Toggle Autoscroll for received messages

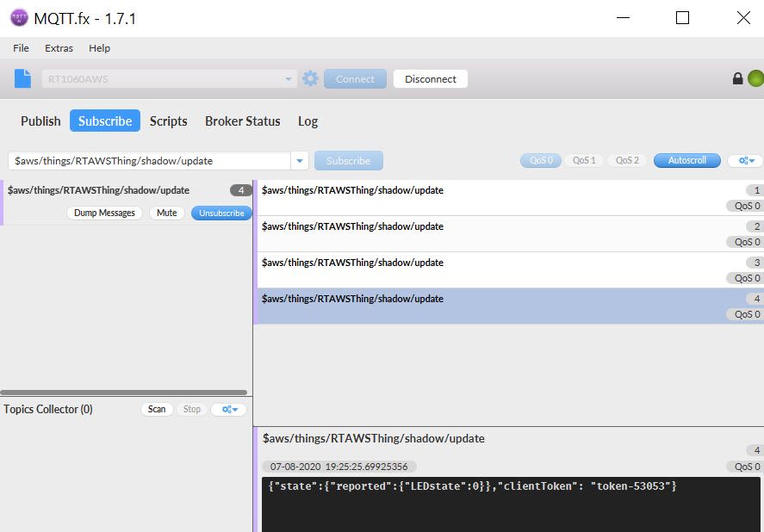[x=687, y=160]
